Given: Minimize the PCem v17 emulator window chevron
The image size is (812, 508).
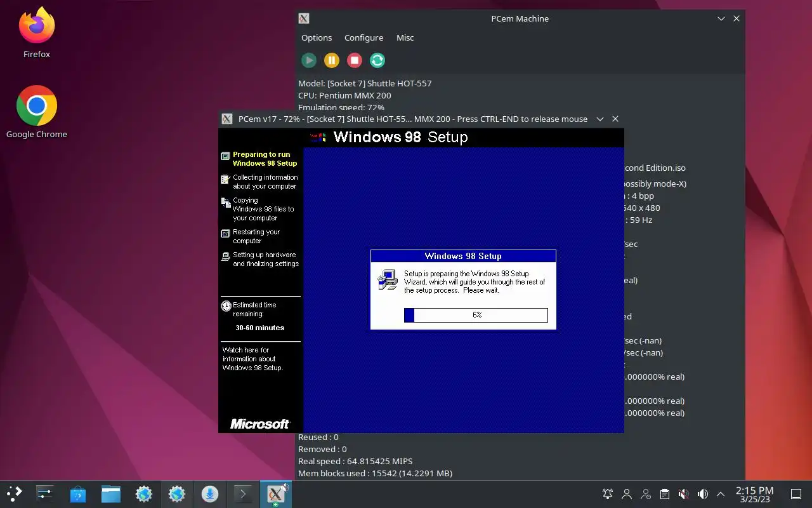Looking at the screenshot, I should pyautogui.click(x=599, y=119).
